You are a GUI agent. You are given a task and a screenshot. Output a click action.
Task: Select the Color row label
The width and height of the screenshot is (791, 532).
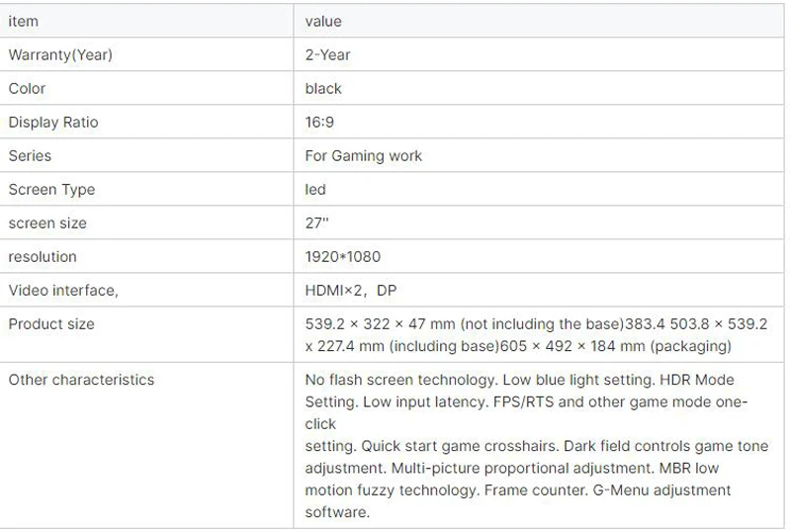click(x=28, y=88)
